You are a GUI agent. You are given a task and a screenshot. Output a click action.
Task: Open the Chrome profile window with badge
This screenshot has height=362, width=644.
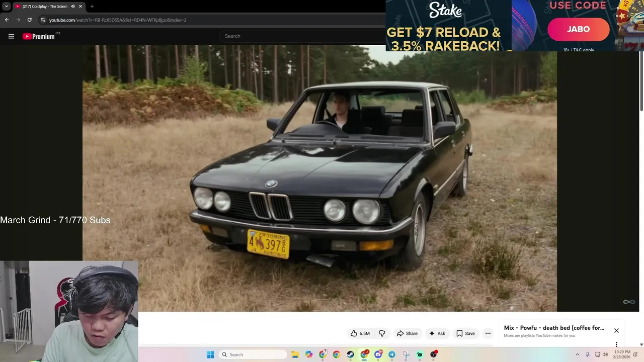[323, 354]
